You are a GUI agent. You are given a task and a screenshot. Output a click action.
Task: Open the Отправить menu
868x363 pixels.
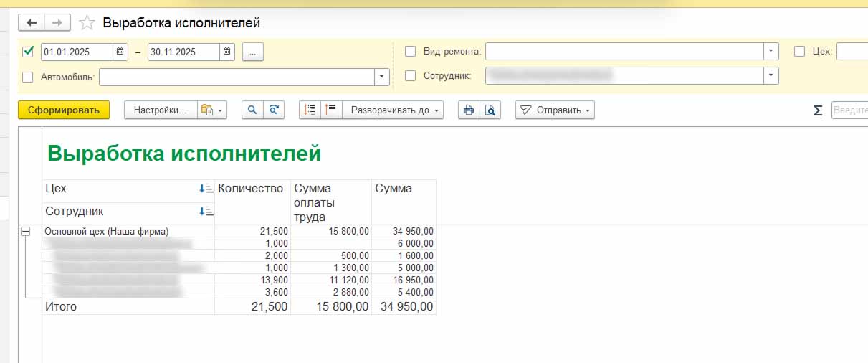555,110
